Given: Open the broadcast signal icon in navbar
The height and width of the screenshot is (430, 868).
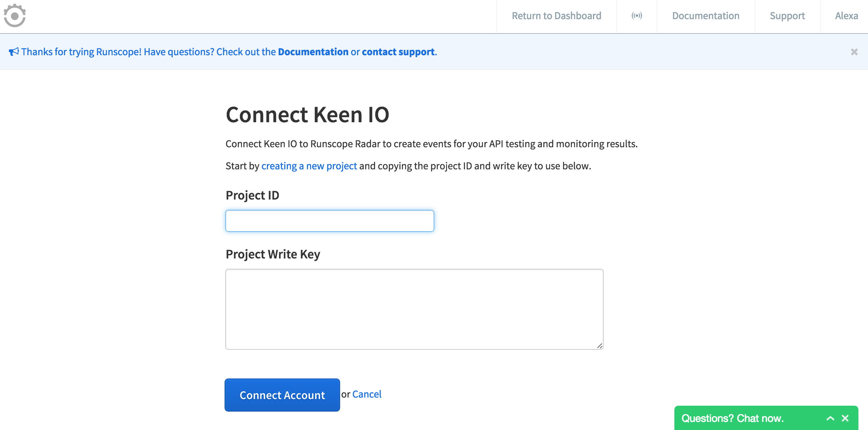Looking at the screenshot, I should pyautogui.click(x=637, y=15).
